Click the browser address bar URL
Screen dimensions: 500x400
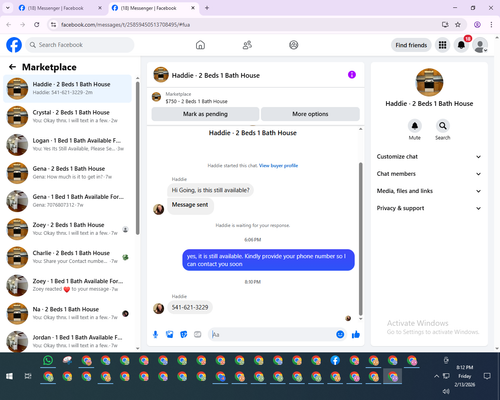[x=126, y=25]
